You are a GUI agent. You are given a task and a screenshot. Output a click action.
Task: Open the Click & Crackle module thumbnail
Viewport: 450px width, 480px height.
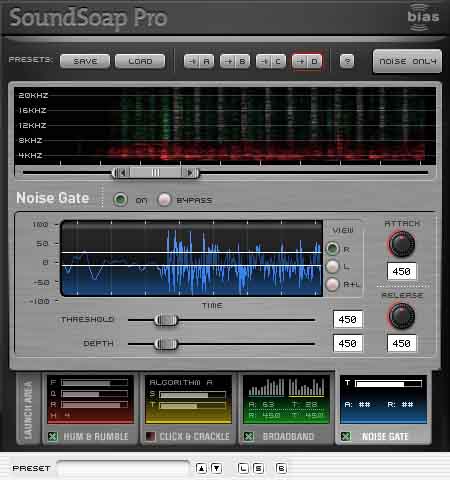coord(188,400)
